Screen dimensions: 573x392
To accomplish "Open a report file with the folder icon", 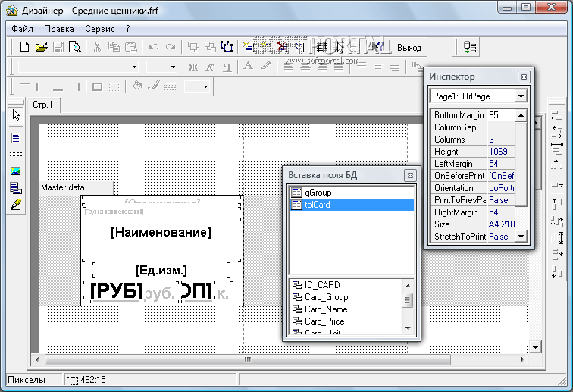I will coord(42,47).
